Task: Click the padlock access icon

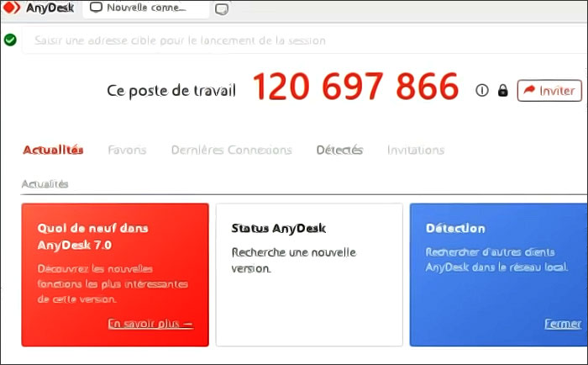Action: coord(503,90)
